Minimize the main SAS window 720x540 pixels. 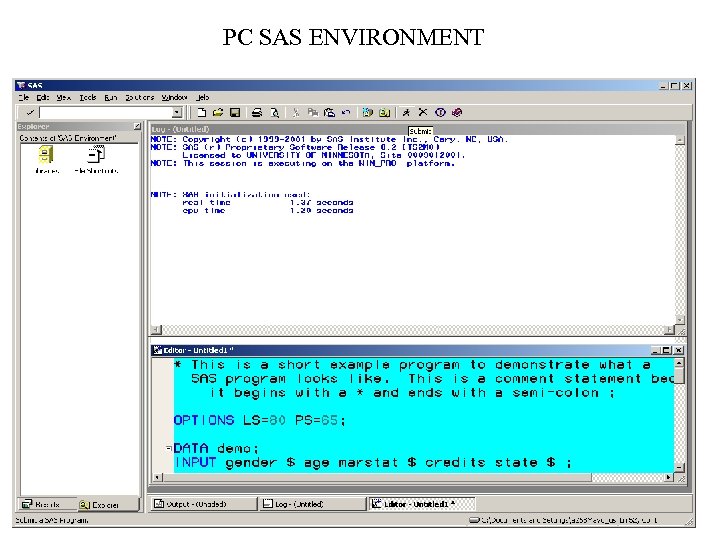point(664,86)
